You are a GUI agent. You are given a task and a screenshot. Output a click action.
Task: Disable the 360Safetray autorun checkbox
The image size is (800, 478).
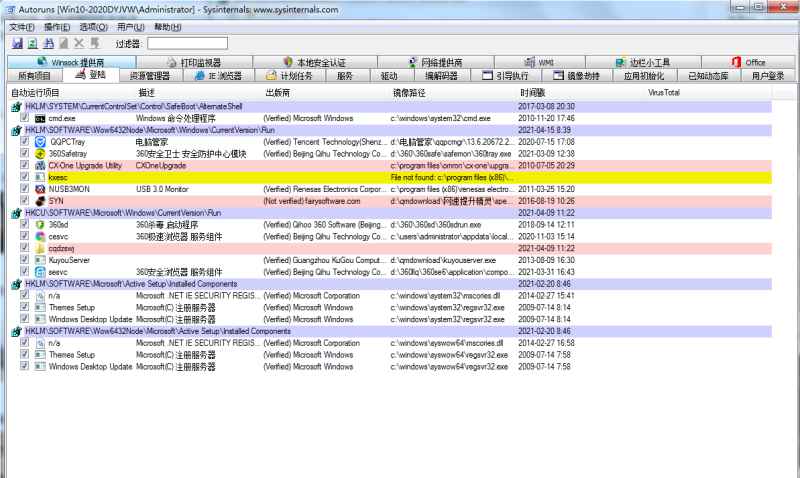(x=24, y=153)
